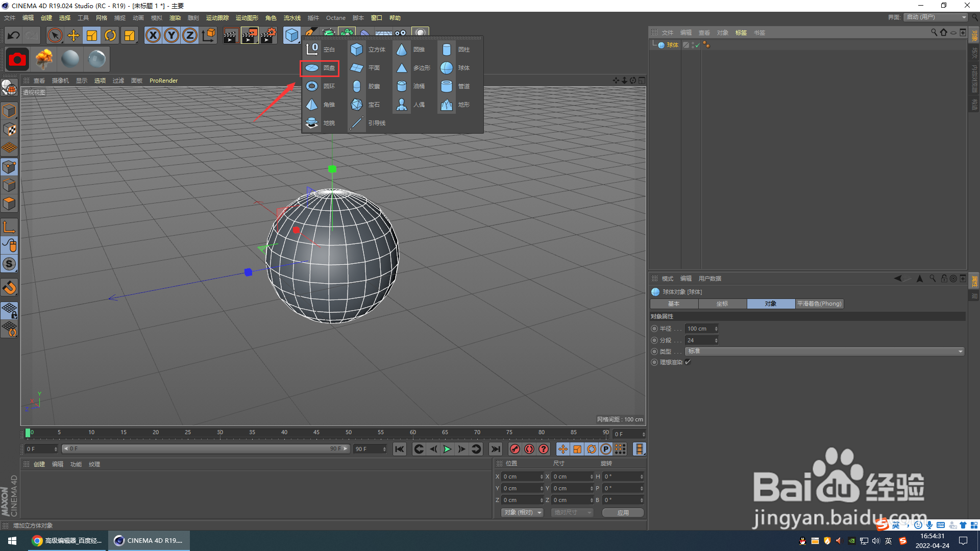Toggle the Segments keyframe radio dot

(x=654, y=340)
